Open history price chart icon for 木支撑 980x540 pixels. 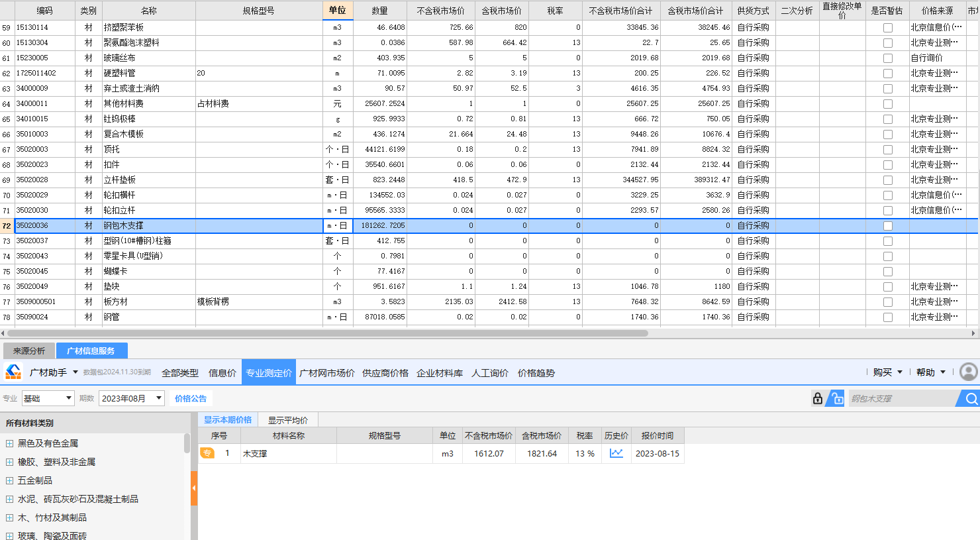click(x=616, y=453)
